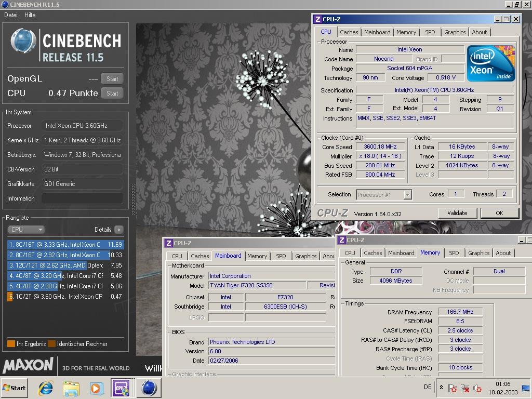The height and width of the screenshot is (399, 532).
Task: Select ranking row 8C/16T @ 2.92 GHz
Action: [x=65, y=255]
